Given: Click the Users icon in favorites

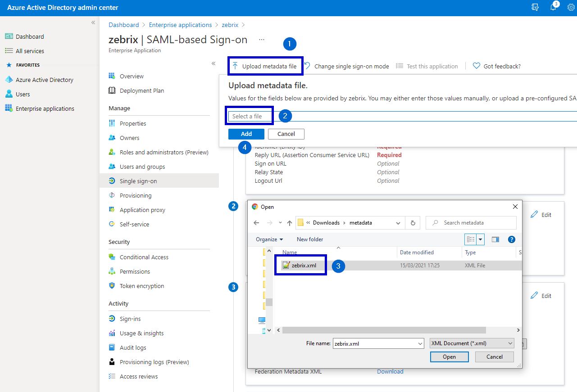Looking at the screenshot, I should pos(9,94).
